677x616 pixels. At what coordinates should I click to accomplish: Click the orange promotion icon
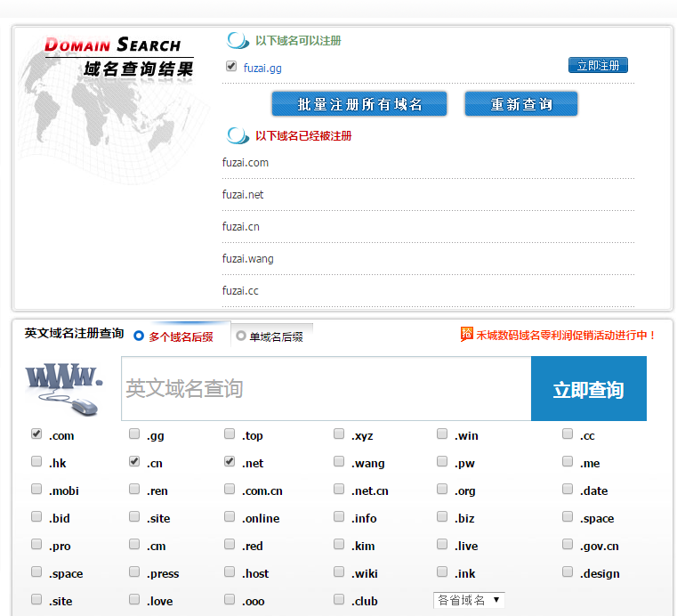pyautogui.click(x=466, y=334)
